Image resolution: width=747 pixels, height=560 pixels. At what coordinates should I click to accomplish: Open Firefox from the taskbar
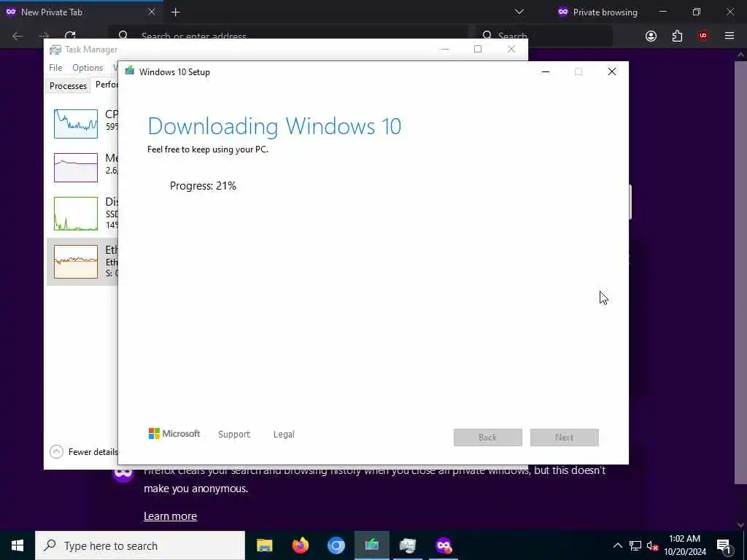tap(300, 545)
